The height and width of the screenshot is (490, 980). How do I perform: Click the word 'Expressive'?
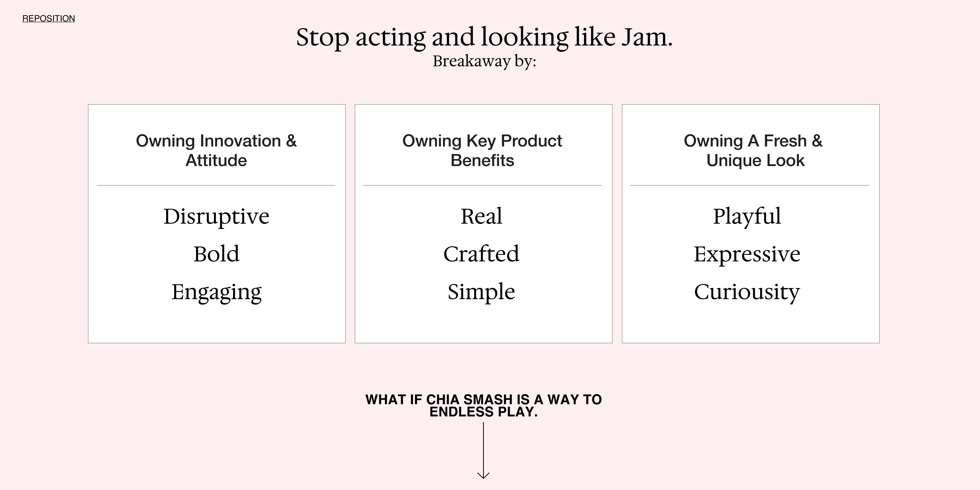[x=747, y=254]
